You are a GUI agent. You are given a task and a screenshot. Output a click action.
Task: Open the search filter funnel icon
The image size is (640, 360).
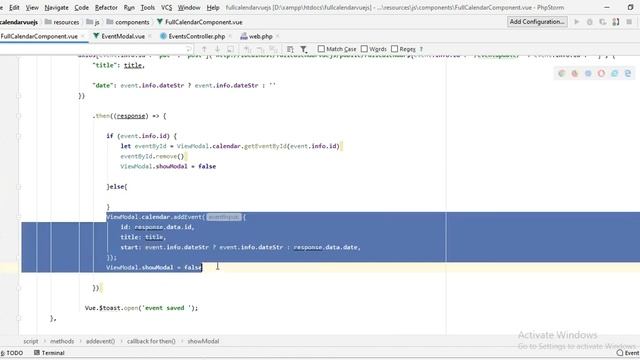[x=304, y=49]
